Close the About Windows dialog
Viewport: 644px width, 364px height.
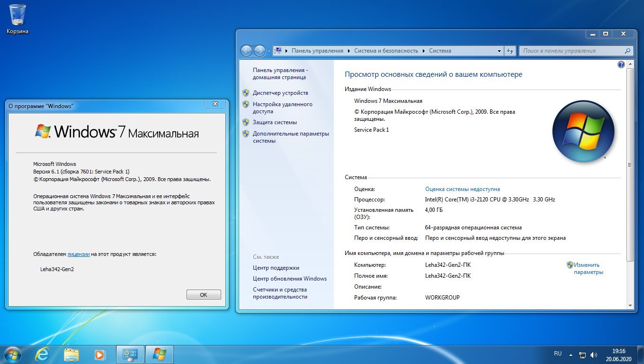215,104
